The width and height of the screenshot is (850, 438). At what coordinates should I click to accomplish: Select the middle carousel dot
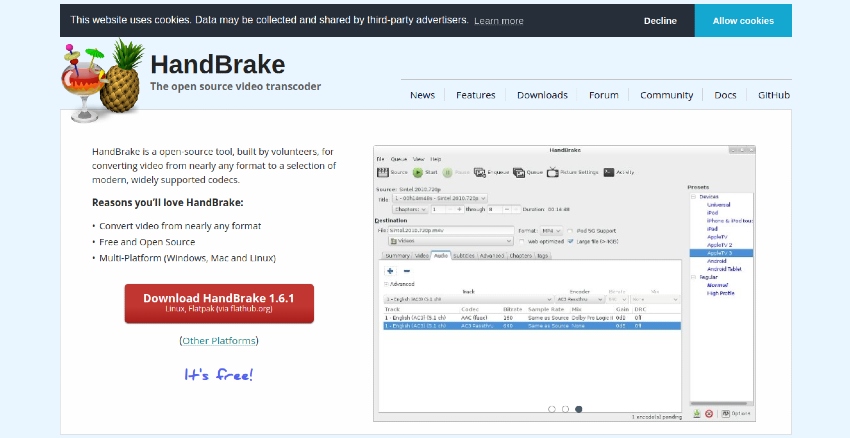(x=565, y=409)
